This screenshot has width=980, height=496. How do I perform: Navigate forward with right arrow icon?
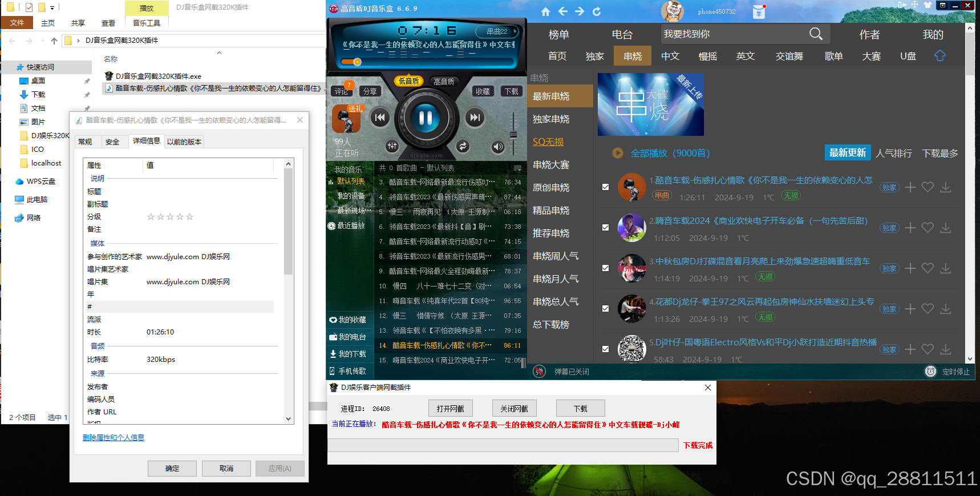click(x=580, y=11)
